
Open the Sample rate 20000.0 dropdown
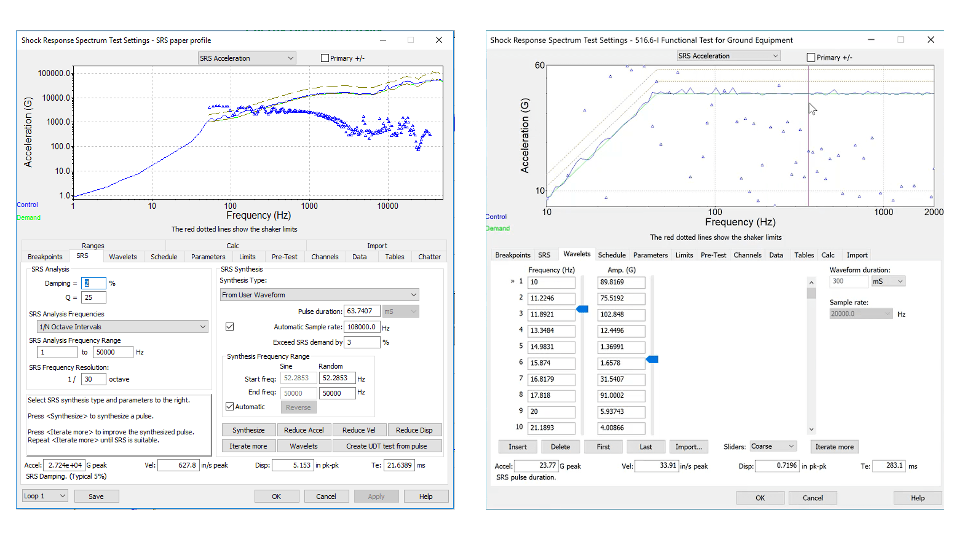click(861, 313)
